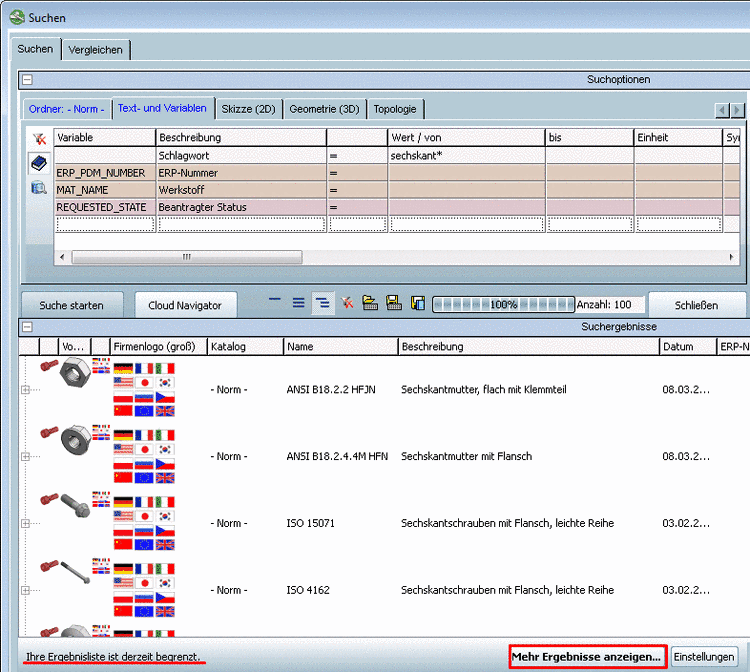Select the indented tree view icon
The height and width of the screenshot is (672, 750).
(x=322, y=302)
